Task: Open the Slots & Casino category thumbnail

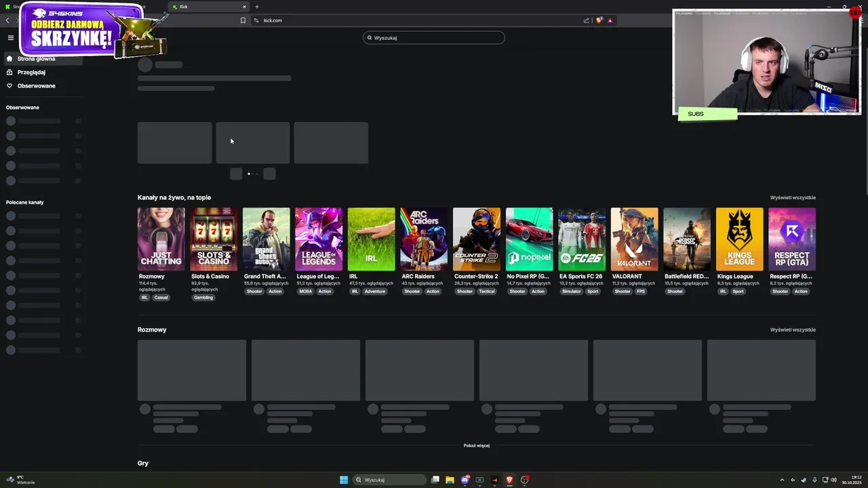Action: click(214, 239)
